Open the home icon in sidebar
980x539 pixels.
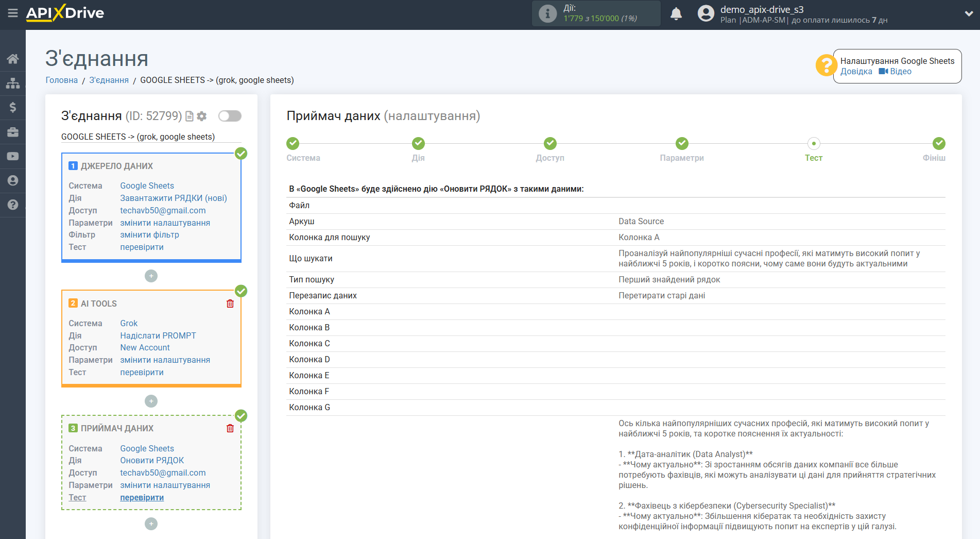tap(13, 59)
